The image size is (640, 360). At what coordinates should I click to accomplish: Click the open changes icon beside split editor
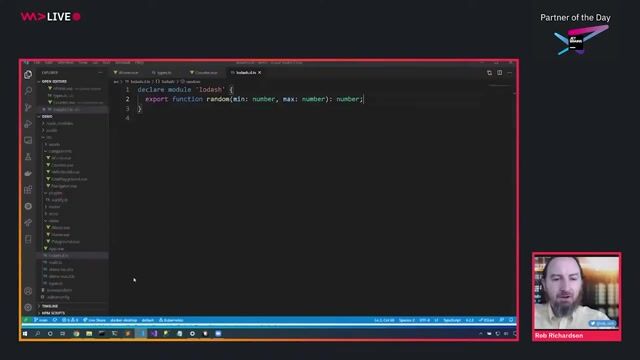pos(489,73)
